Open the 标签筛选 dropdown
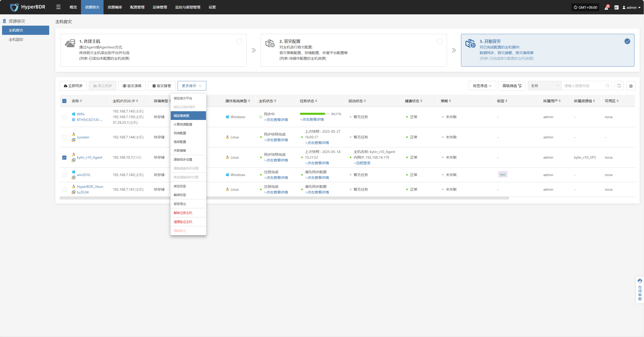Image resolution: width=644 pixels, height=337 pixels. pyautogui.click(x=482, y=86)
